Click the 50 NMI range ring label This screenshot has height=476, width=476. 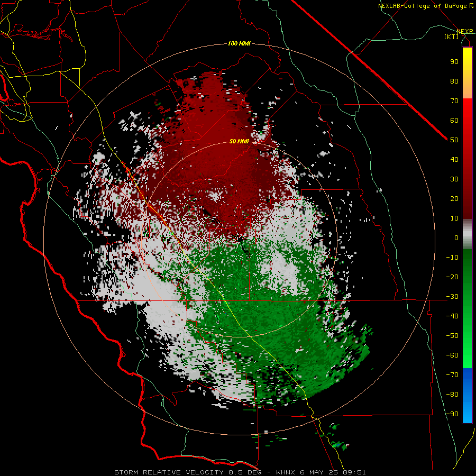pyautogui.click(x=239, y=141)
